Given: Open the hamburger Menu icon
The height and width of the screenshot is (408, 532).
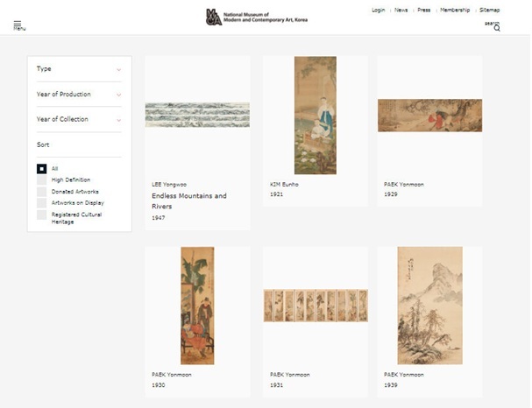Looking at the screenshot, I should tap(18, 24).
